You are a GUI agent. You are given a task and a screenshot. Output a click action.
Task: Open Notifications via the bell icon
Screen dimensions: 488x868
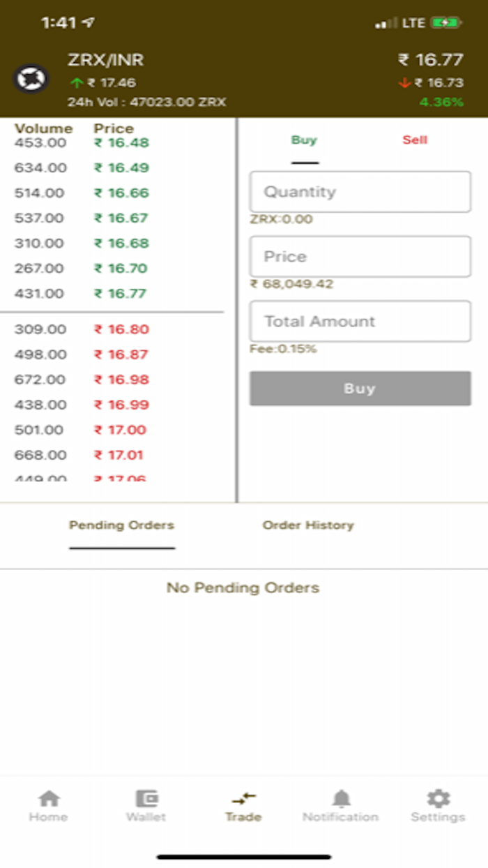pos(341,804)
